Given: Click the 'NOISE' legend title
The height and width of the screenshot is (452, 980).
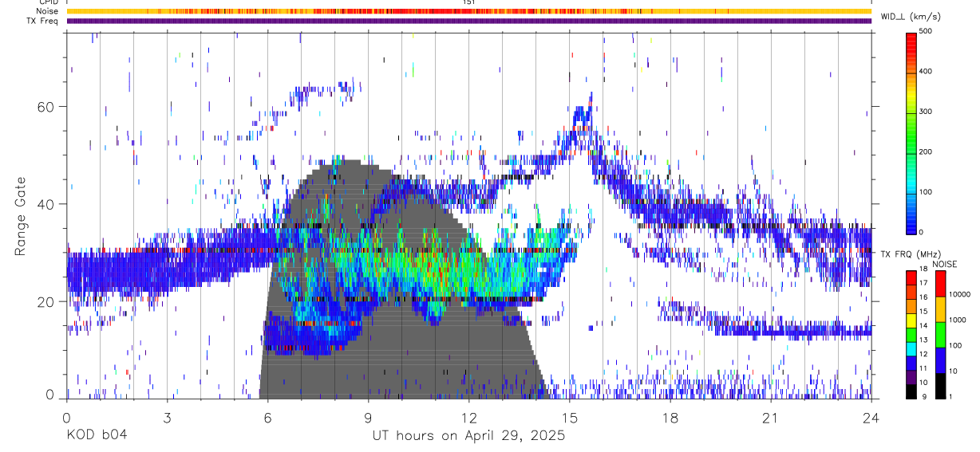Looking at the screenshot, I should tap(944, 264).
